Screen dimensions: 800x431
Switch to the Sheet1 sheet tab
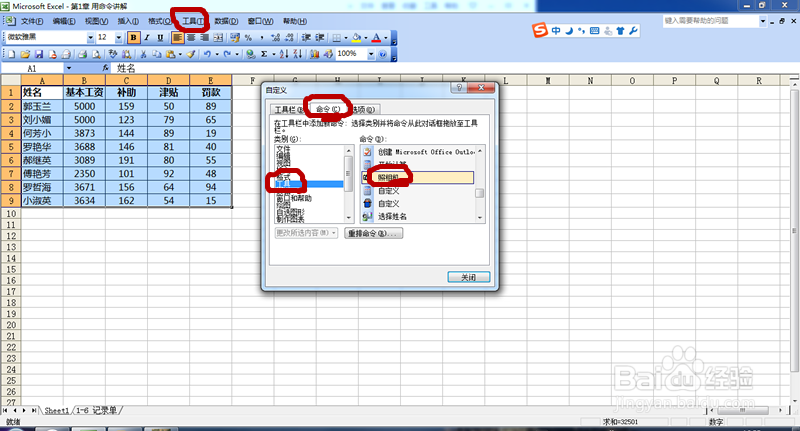pyautogui.click(x=56, y=410)
